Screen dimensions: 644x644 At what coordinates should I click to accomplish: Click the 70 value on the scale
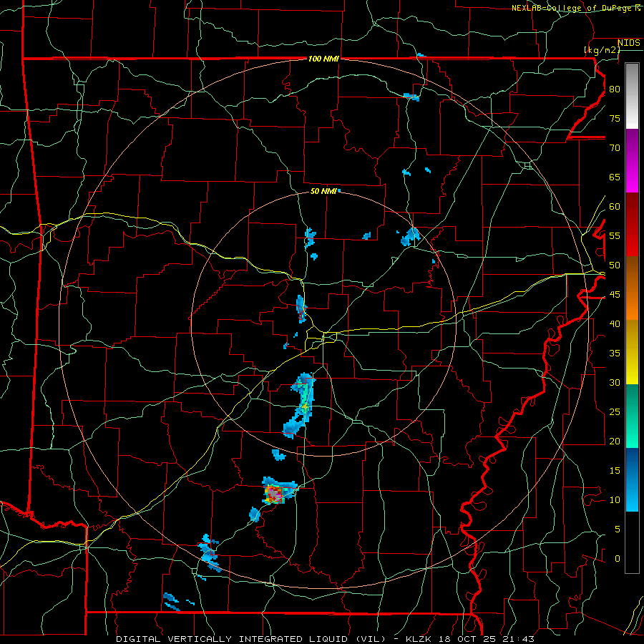pyautogui.click(x=615, y=148)
